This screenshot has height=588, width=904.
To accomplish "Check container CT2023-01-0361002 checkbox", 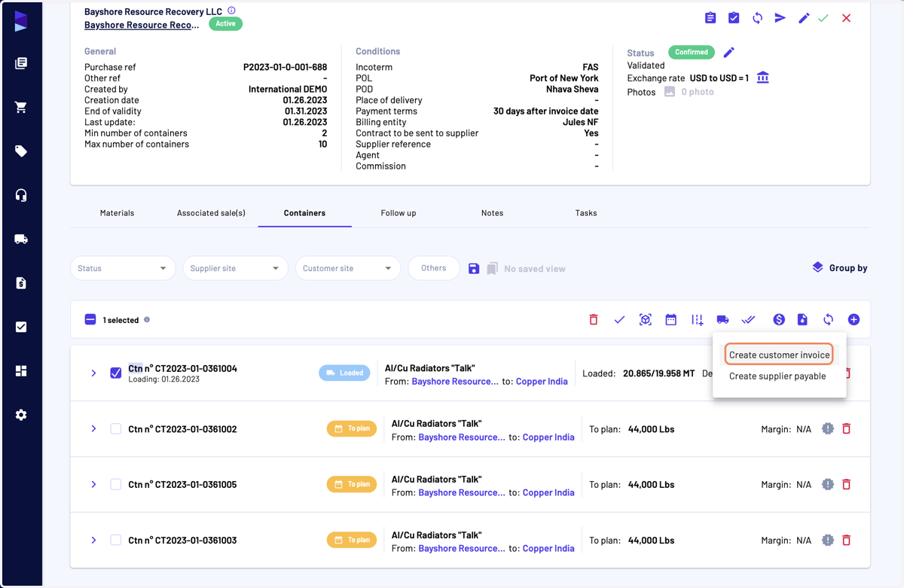I will [x=116, y=429].
